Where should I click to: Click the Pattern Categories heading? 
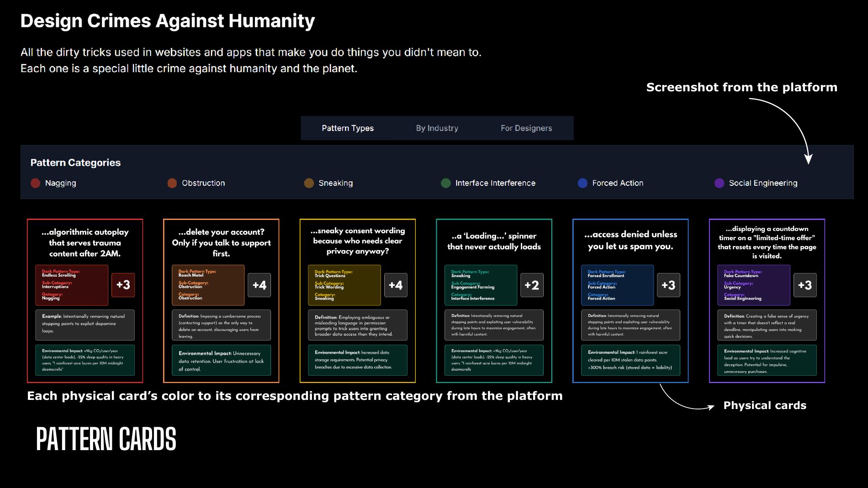pos(75,163)
